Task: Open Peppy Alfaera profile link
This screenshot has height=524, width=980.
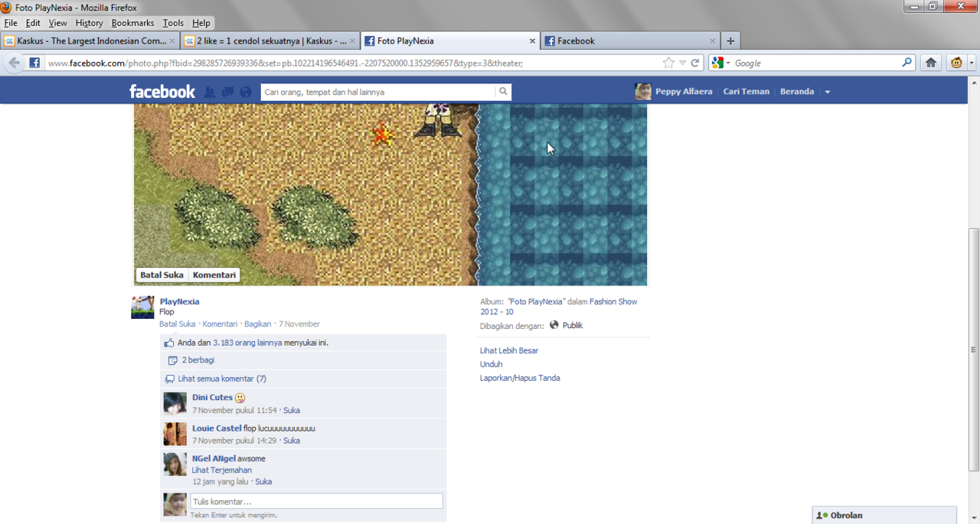Action: point(683,92)
